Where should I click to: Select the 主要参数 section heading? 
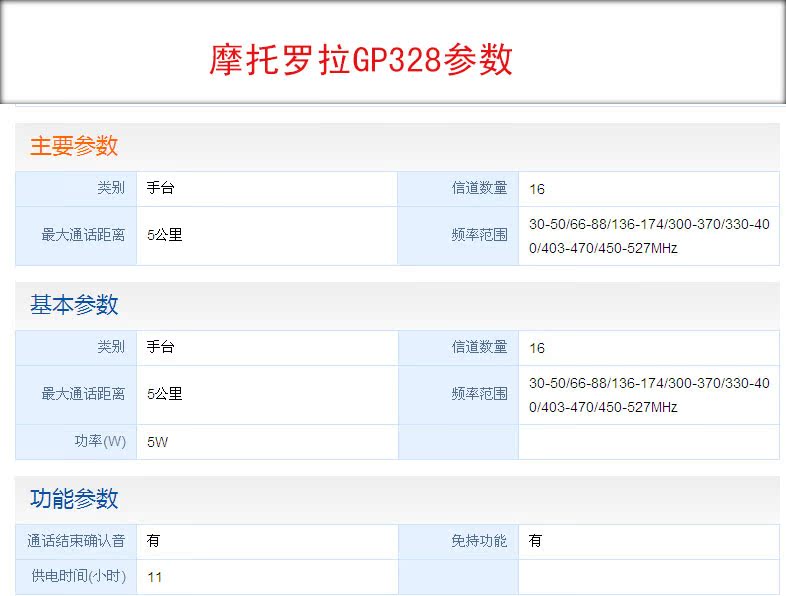tap(74, 146)
